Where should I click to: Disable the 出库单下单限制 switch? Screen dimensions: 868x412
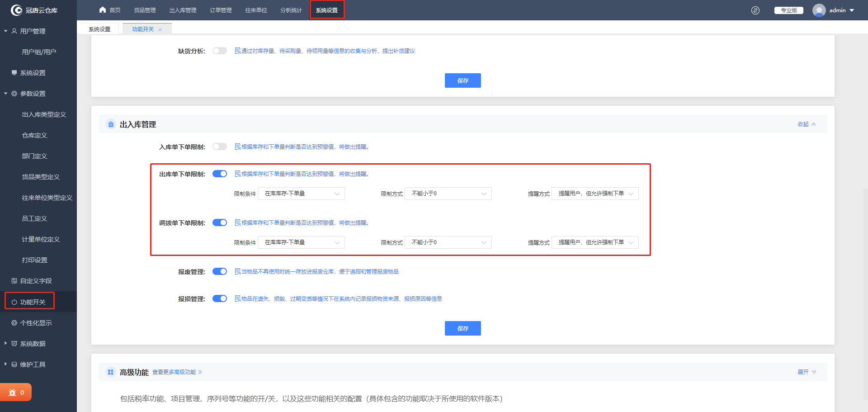pos(220,174)
